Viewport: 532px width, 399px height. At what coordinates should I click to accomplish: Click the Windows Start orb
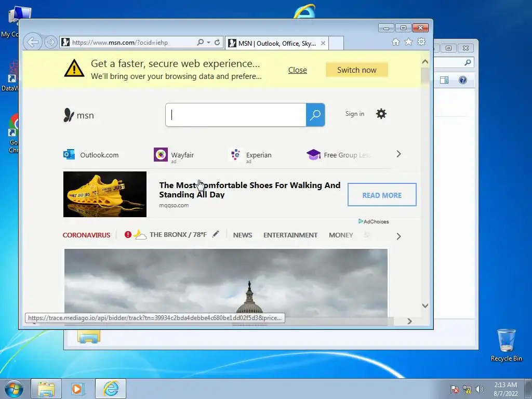(x=14, y=389)
